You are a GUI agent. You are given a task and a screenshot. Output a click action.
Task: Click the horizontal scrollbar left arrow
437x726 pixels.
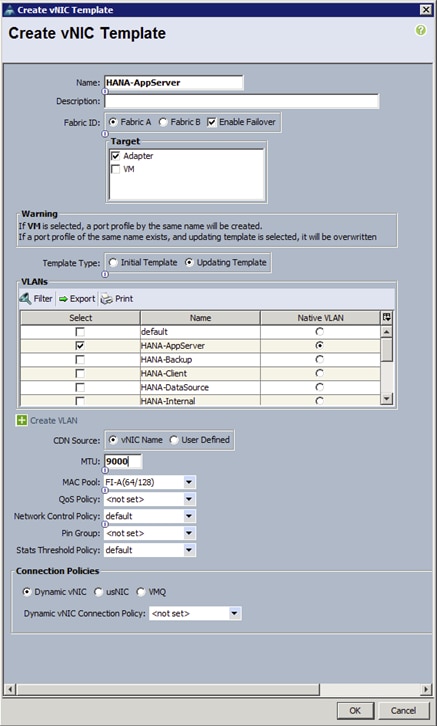coord(10,689)
